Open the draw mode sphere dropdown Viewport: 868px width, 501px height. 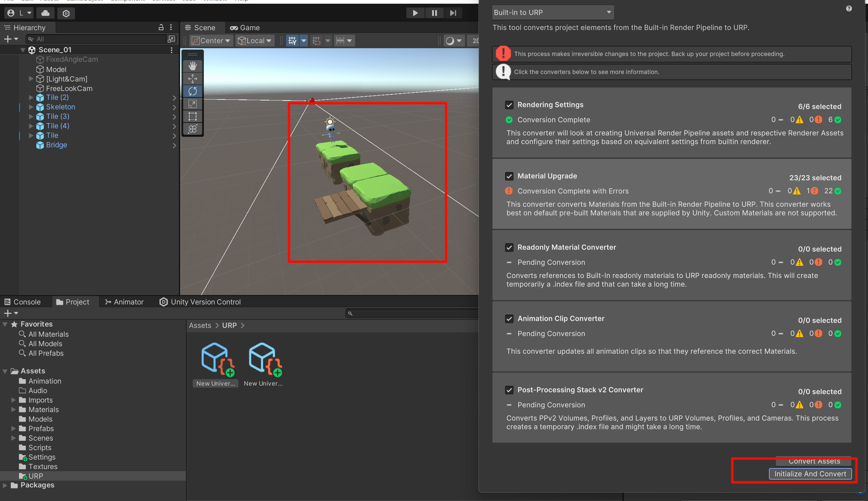click(x=454, y=41)
